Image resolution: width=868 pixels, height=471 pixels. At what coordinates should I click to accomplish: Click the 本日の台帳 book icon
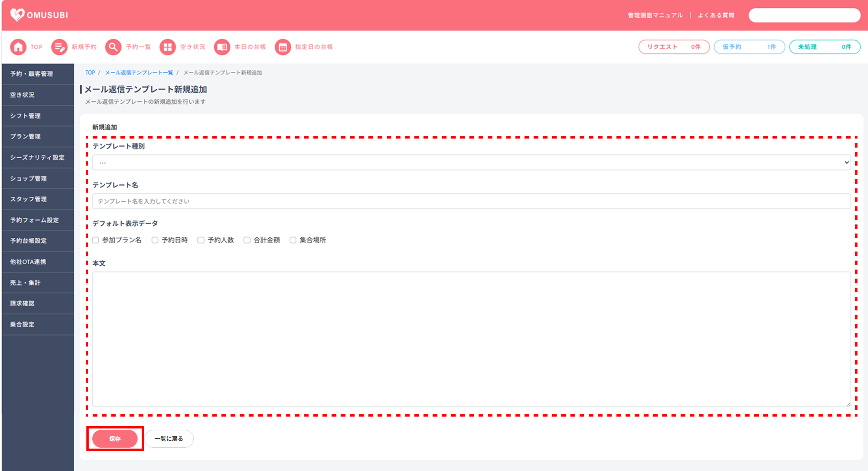222,47
